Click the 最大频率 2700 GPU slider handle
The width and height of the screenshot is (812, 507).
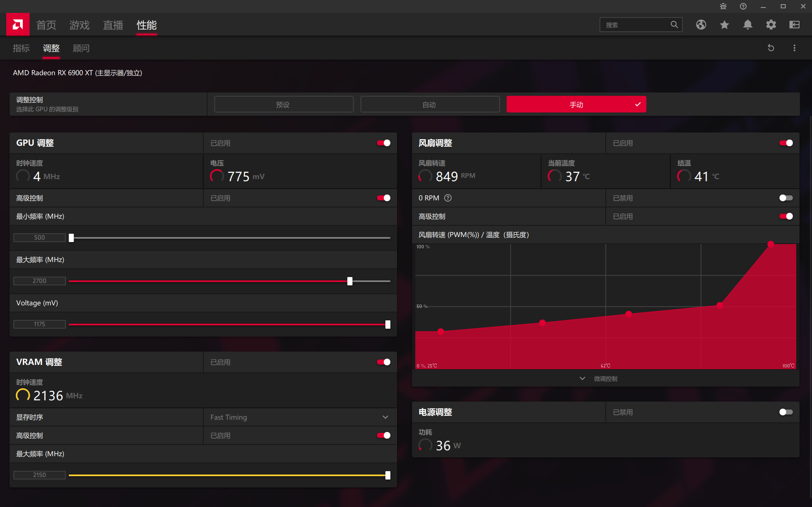click(x=350, y=281)
